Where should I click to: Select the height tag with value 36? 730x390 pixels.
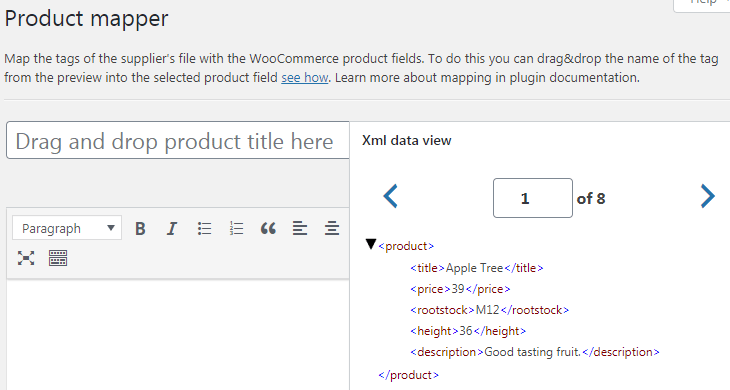coord(468,331)
